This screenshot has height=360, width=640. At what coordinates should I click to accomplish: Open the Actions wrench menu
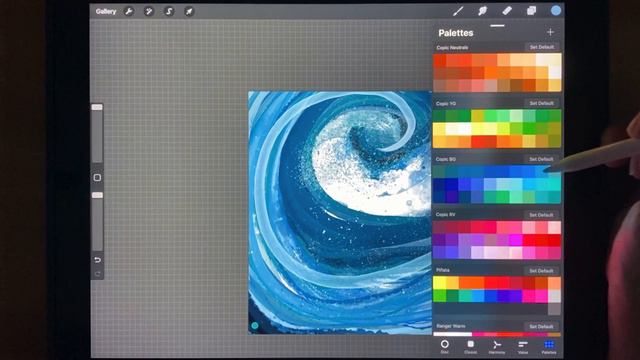(129, 11)
